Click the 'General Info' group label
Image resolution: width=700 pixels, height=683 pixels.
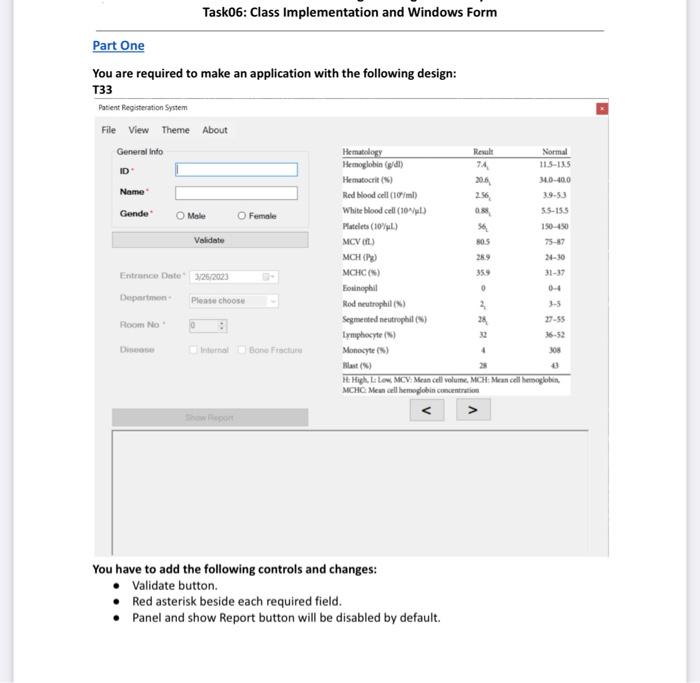(140, 152)
